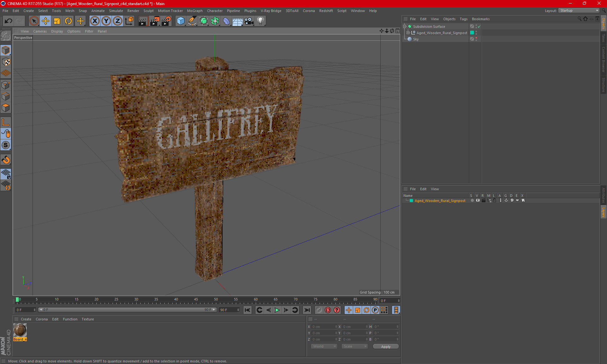Open viewport Cameras menu
Screen dimensions: 607x364
[40, 31]
